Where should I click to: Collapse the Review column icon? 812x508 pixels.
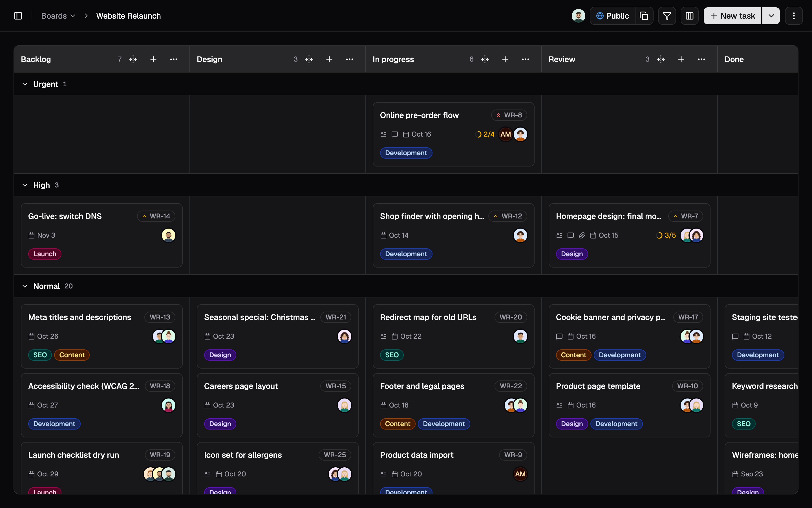pyautogui.click(x=661, y=59)
